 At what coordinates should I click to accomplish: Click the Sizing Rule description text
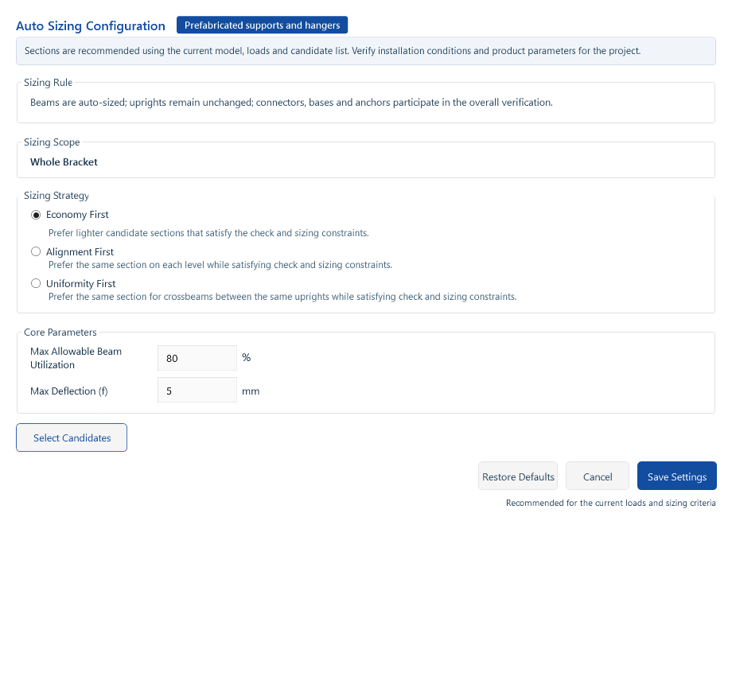coord(291,102)
